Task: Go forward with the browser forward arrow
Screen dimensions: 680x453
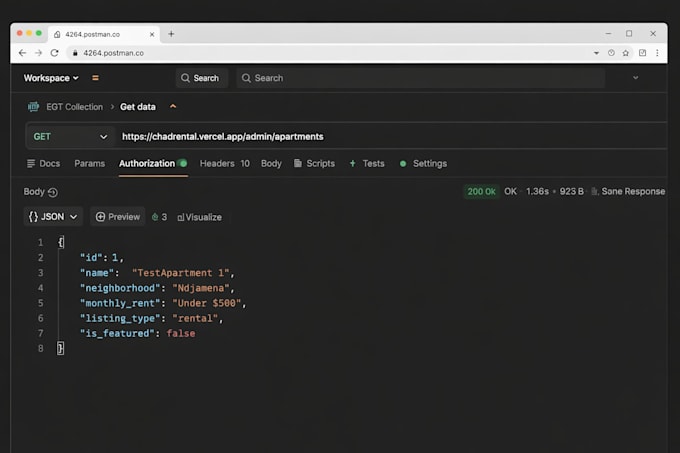Action: tap(39, 53)
